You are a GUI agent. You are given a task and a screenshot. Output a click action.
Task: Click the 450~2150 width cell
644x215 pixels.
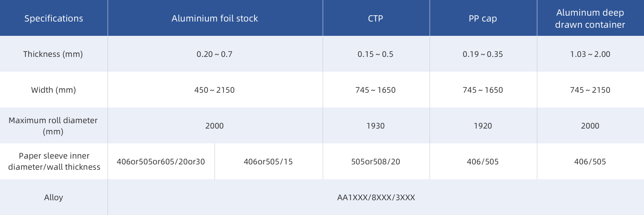215,90
